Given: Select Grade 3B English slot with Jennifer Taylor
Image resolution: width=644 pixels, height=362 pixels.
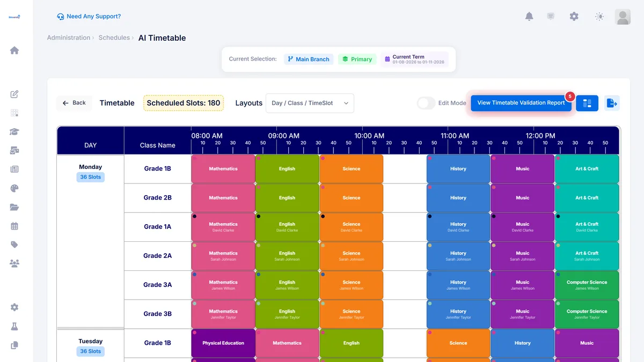Looking at the screenshot, I should point(287,314).
